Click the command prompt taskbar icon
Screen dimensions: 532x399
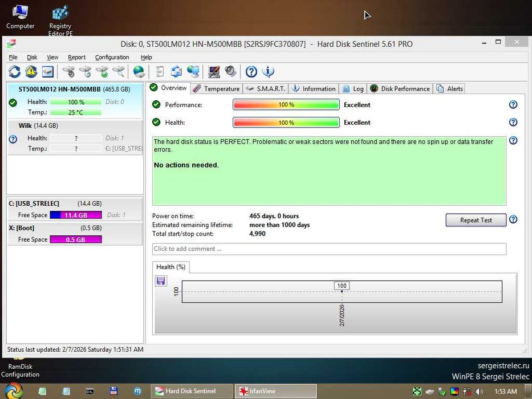point(90,391)
